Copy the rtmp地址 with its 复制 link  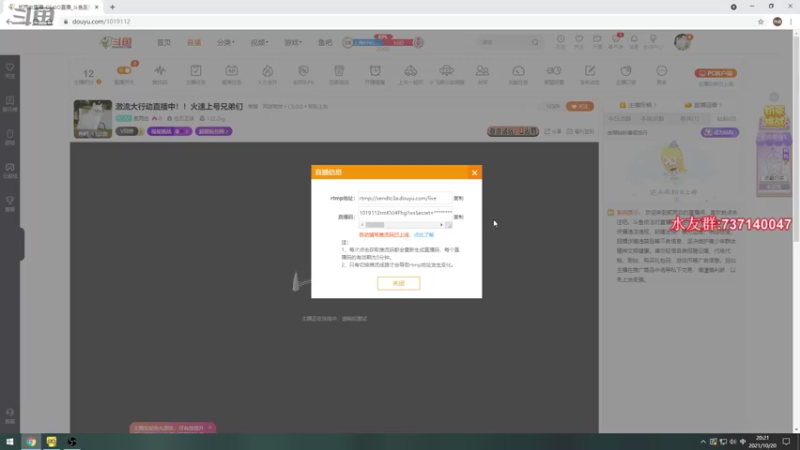pyautogui.click(x=459, y=198)
